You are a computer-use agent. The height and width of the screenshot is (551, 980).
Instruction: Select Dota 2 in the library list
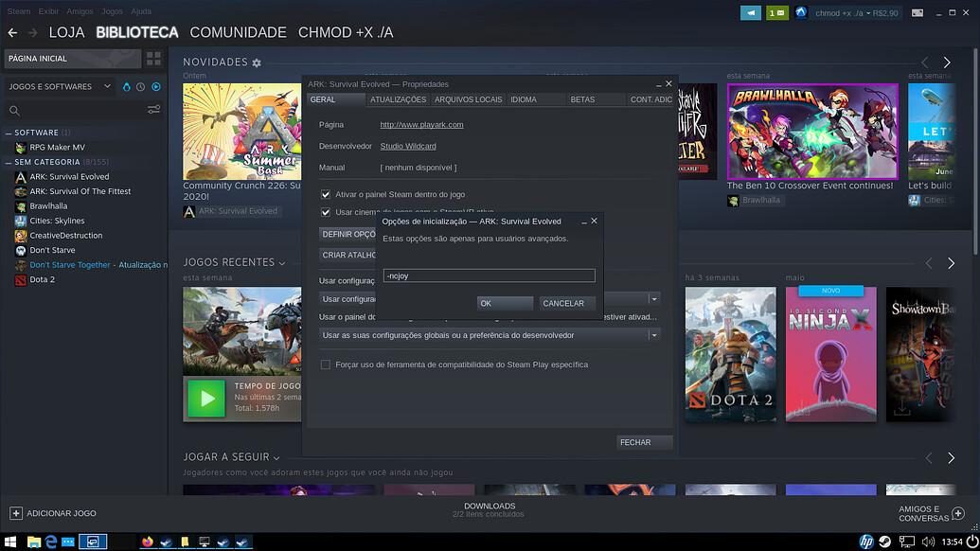click(x=42, y=279)
